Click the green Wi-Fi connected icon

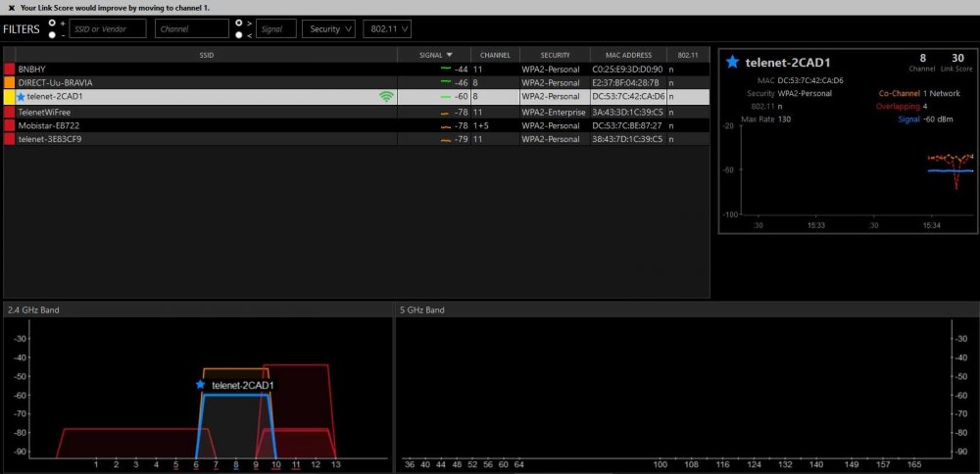tap(386, 97)
